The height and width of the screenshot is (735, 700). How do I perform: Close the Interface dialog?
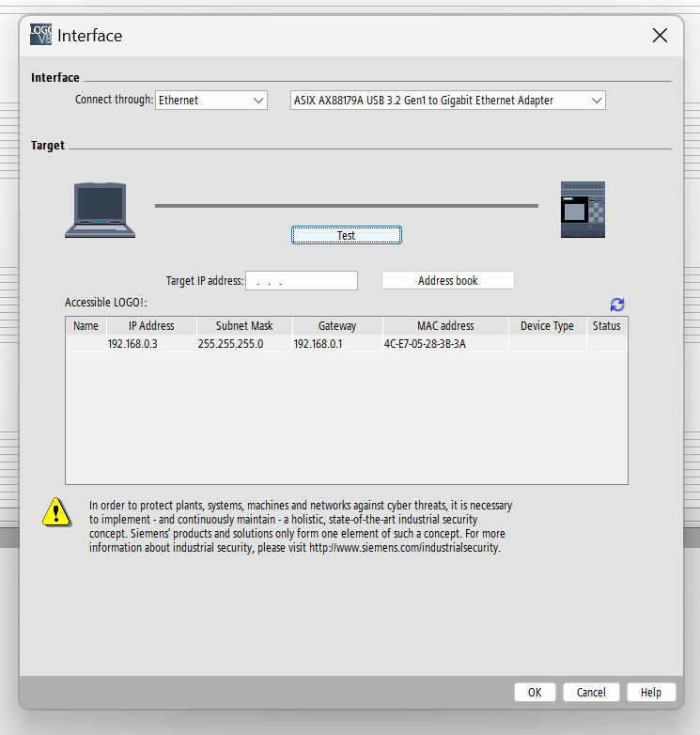(x=660, y=35)
